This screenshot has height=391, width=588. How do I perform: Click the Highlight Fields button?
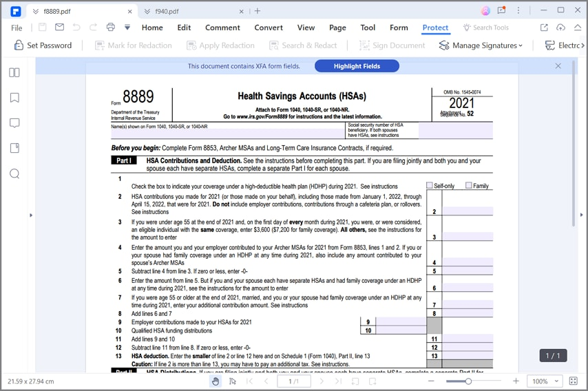357,66
